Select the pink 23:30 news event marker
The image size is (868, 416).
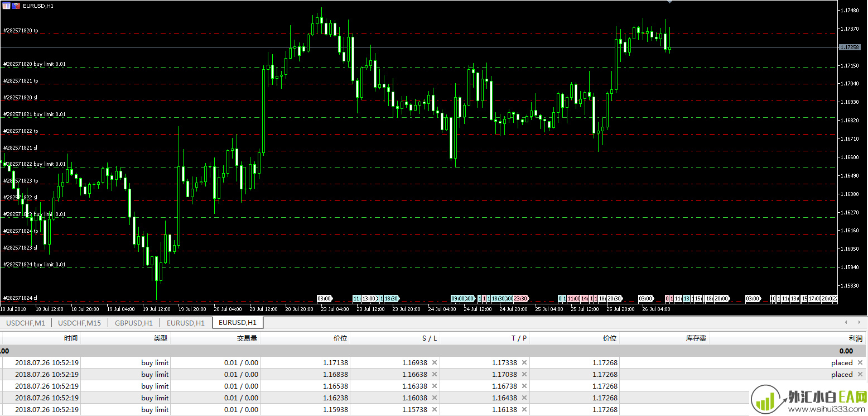(x=520, y=299)
